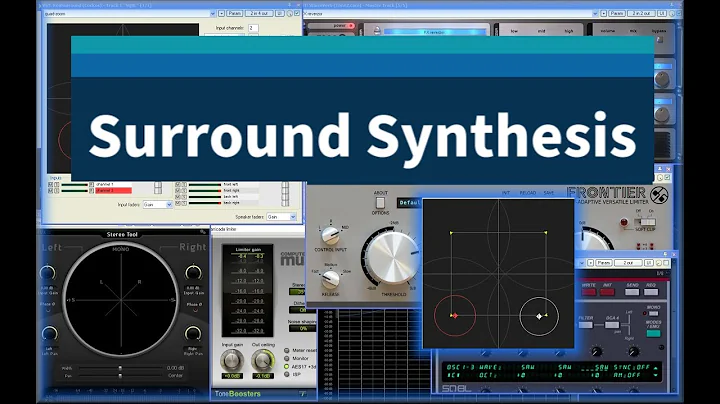Screen dimensions: 720x404
Task: Click the Right Pan knob
Action: click(193, 334)
